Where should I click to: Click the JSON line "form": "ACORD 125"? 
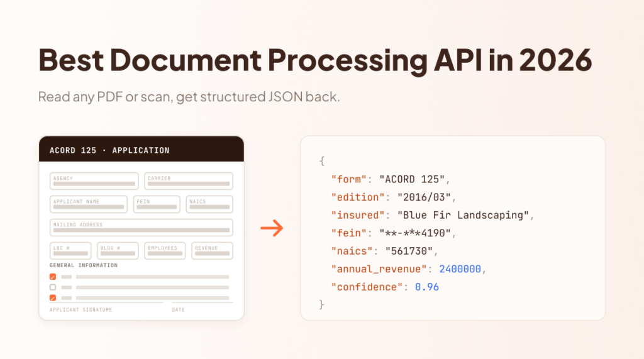click(x=391, y=180)
